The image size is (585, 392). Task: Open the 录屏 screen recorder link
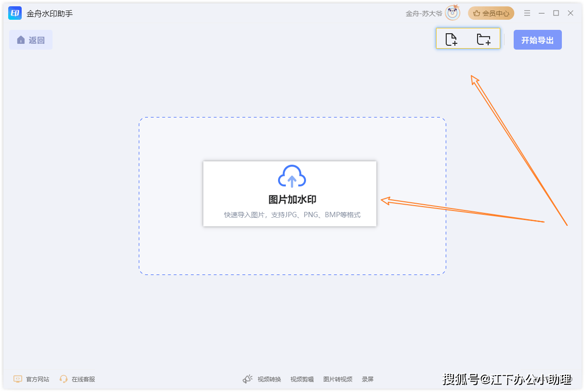(368, 379)
